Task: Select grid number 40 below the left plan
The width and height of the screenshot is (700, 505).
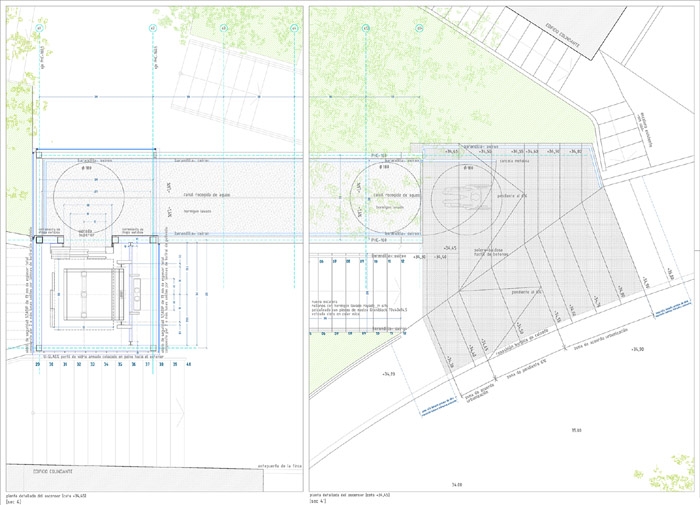Action: (x=187, y=364)
